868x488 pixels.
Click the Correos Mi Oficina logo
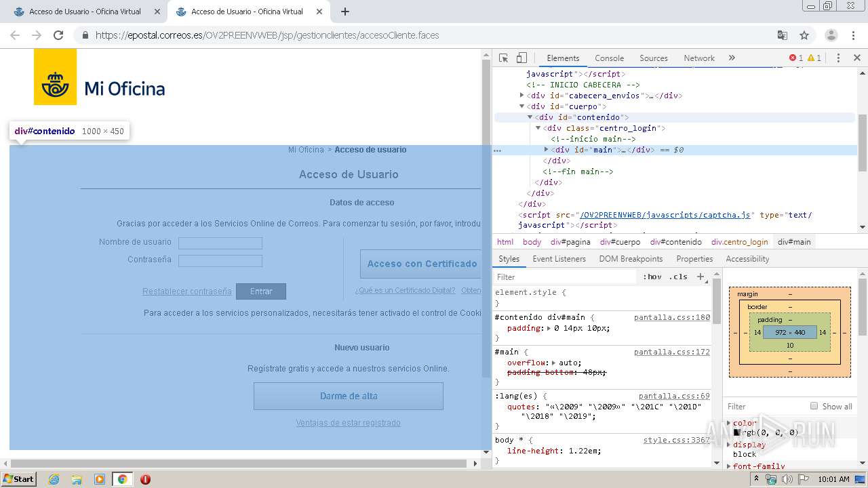[100, 77]
